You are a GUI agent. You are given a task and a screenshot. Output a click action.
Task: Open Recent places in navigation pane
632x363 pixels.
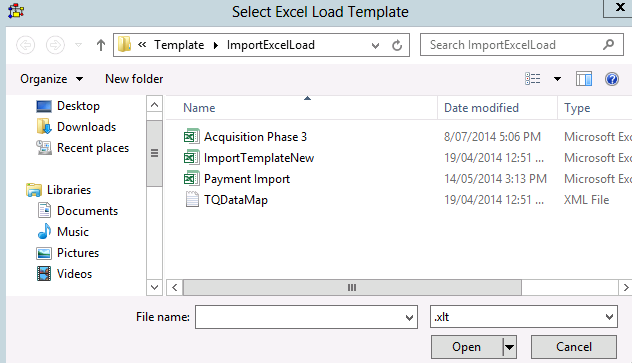pyautogui.click(x=93, y=148)
